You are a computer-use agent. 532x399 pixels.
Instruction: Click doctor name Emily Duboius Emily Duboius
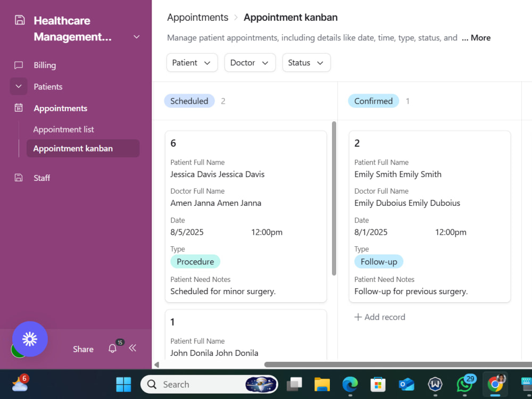[407, 203]
